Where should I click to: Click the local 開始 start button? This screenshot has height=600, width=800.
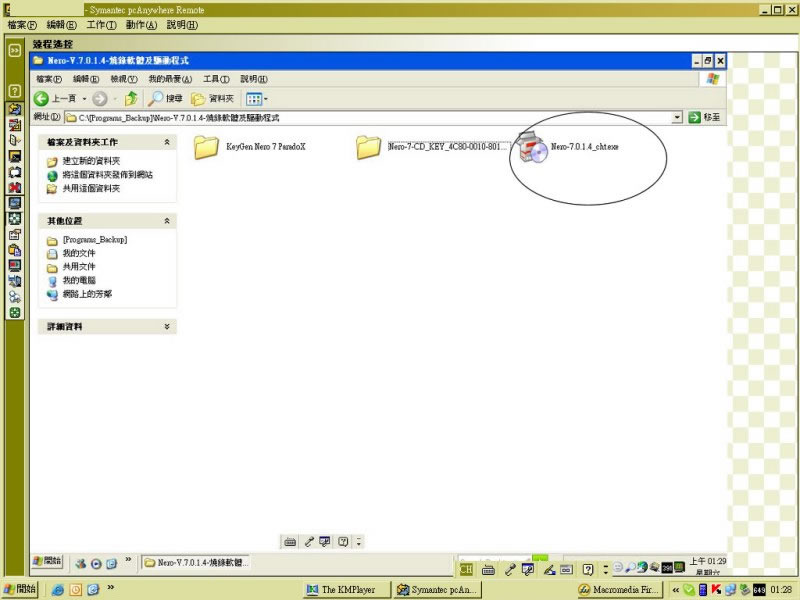(x=20, y=589)
